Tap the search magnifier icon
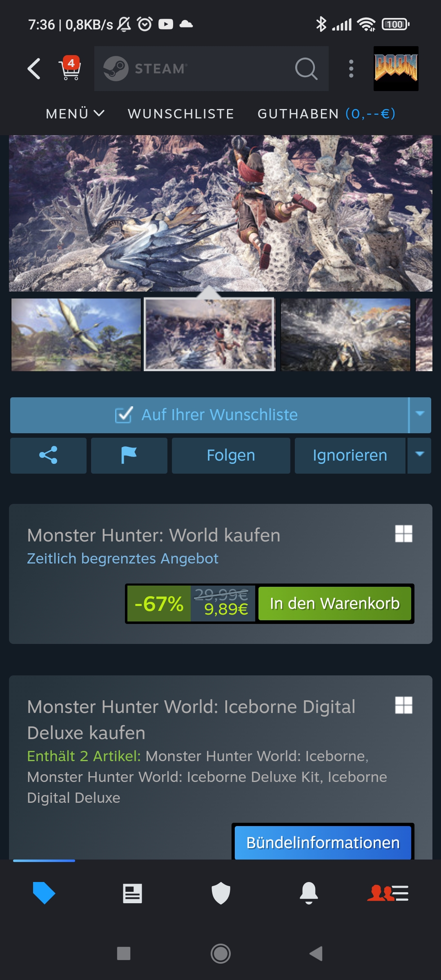This screenshot has width=441, height=980. (306, 68)
